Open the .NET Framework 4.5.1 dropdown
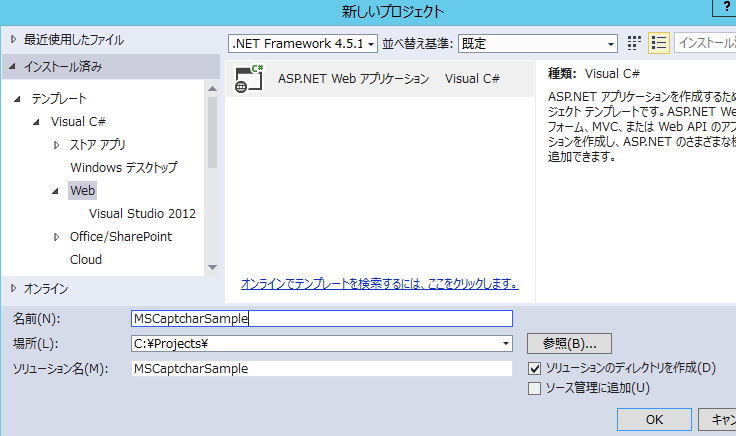The height and width of the screenshot is (436, 736). [x=303, y=44]
